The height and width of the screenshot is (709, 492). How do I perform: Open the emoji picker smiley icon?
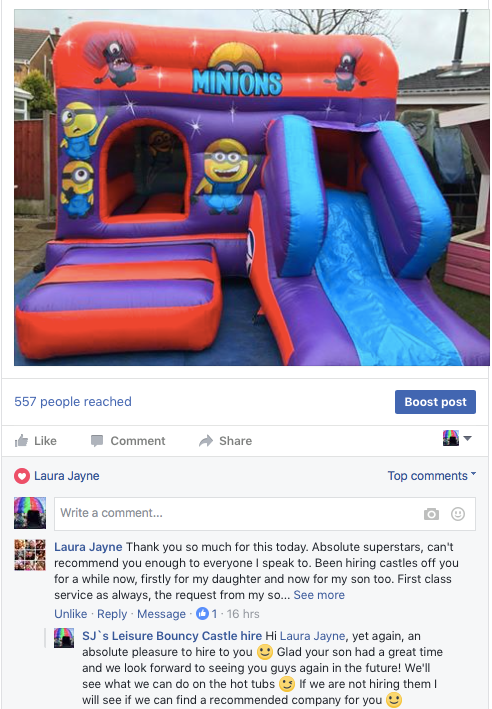458,514
